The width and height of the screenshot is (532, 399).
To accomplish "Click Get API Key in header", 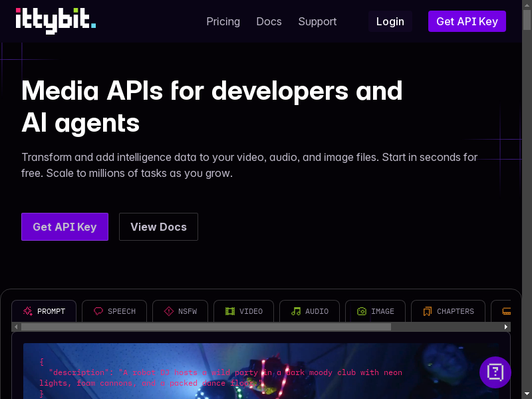I will (467, 21).
